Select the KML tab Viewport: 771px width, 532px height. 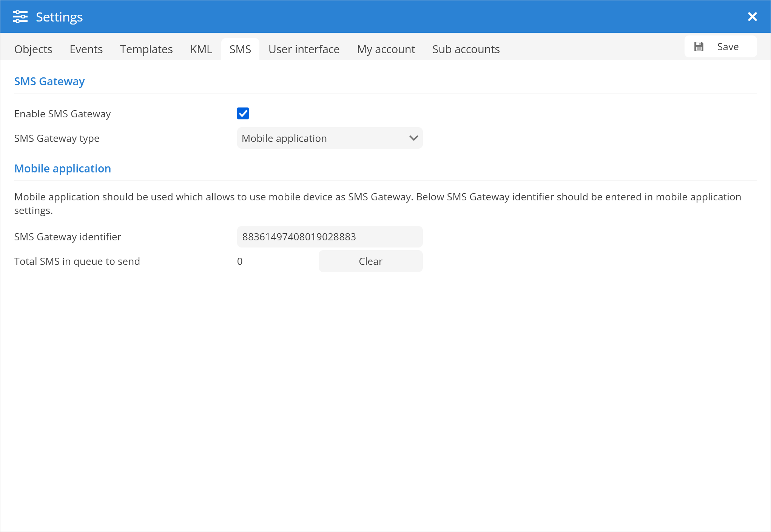[201, 49]
